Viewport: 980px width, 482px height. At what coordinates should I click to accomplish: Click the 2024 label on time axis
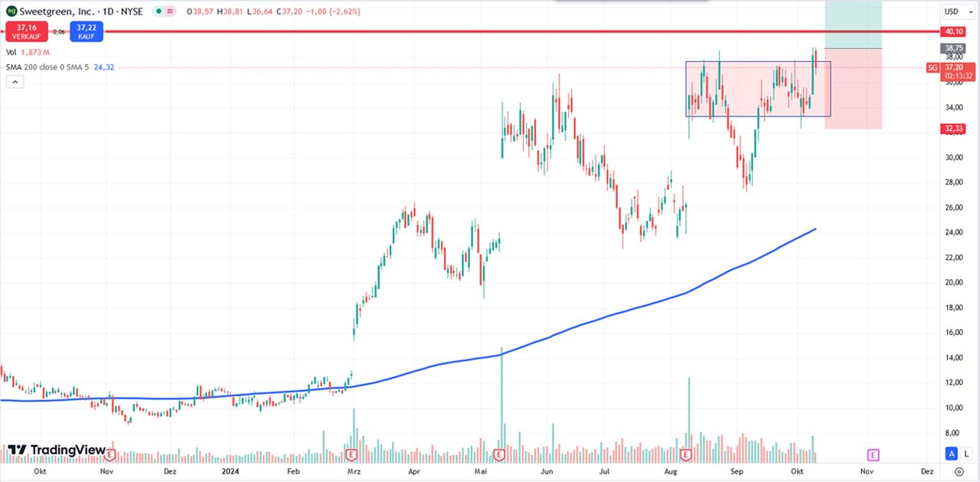coord(232,472)
